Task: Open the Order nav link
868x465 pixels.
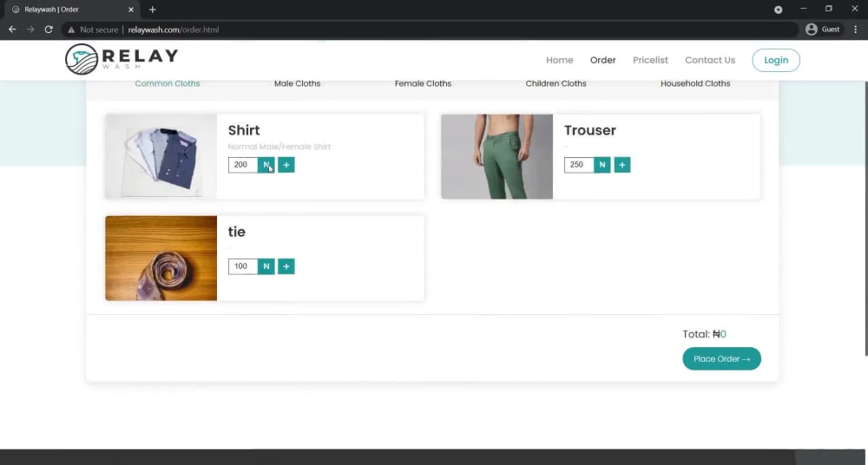Action: click(x=603, y=61)
